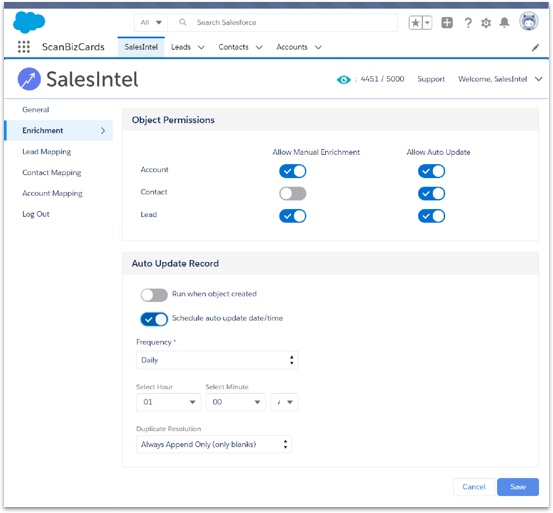Toggle Schedule auto update date/time
Viewport: 553px width, 513px height.
(154, 319)
